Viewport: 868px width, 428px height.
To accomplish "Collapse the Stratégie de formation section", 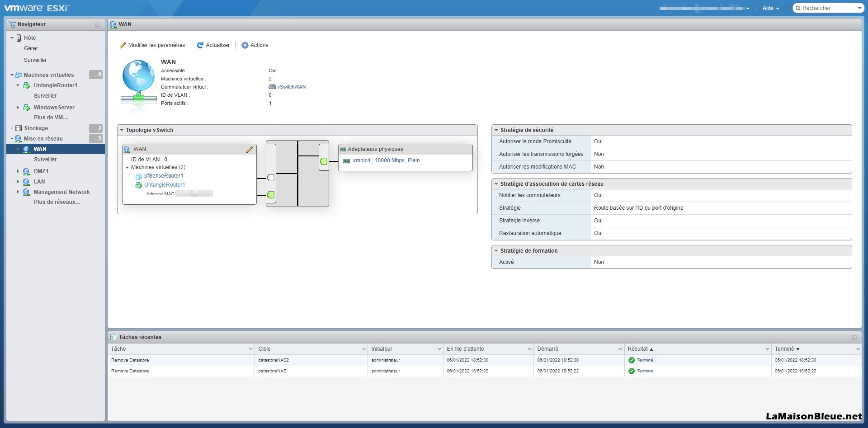I will point(496,251).
